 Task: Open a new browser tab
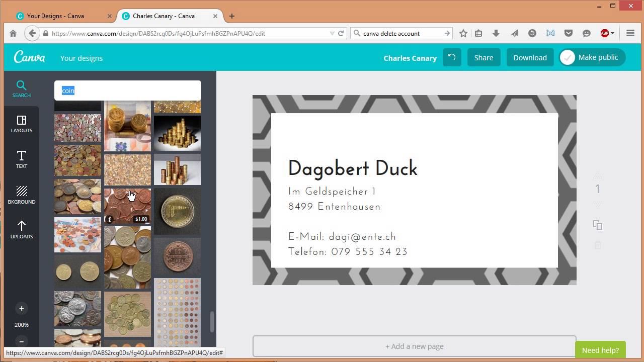232,16
